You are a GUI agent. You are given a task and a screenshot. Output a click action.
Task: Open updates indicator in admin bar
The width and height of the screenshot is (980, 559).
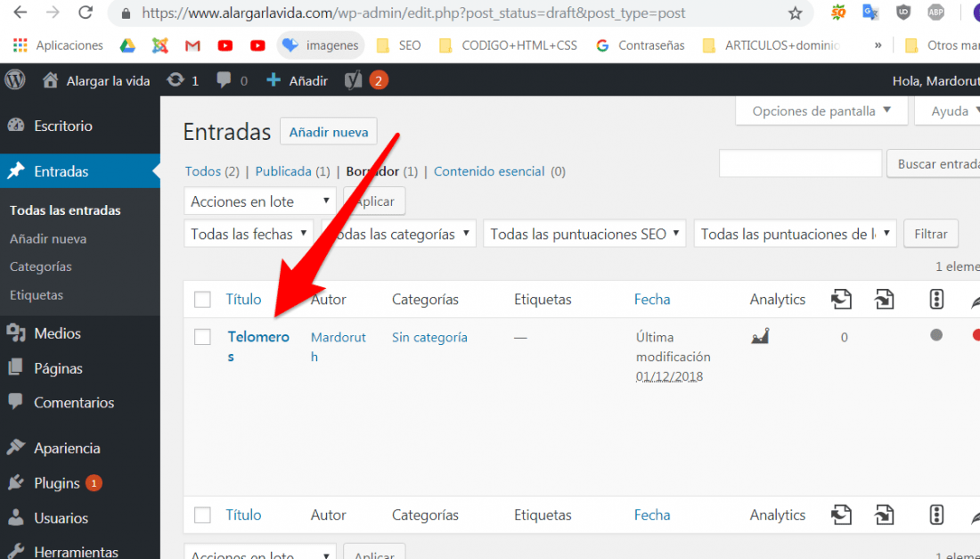tap(184, 80)
